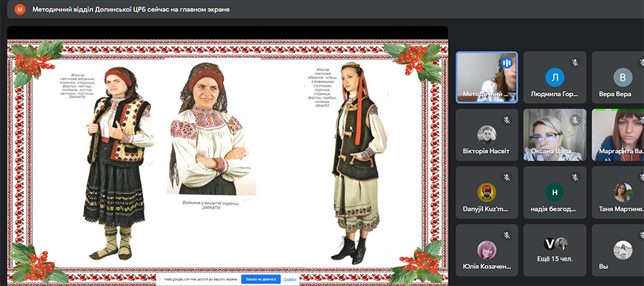Click the stacked V avatars above Ещё 15 чел.
This screenshot has width=644, height=286.
555,244
